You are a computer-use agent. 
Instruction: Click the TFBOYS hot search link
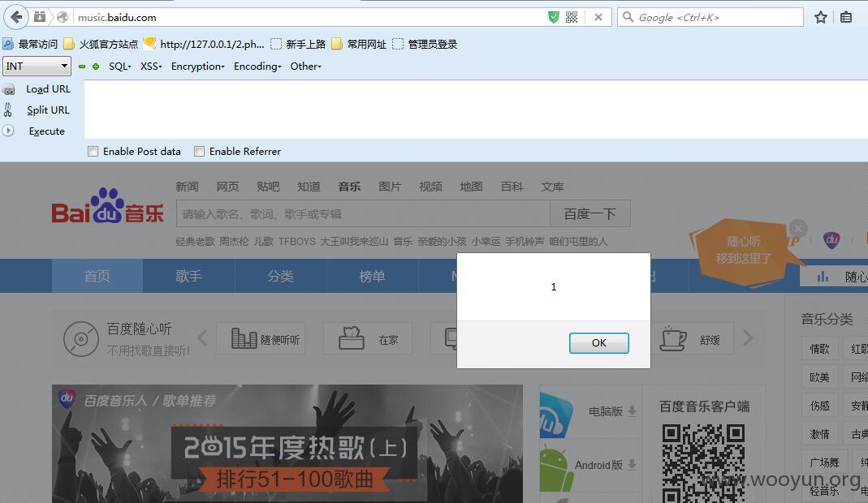click(x=296, y=241)
